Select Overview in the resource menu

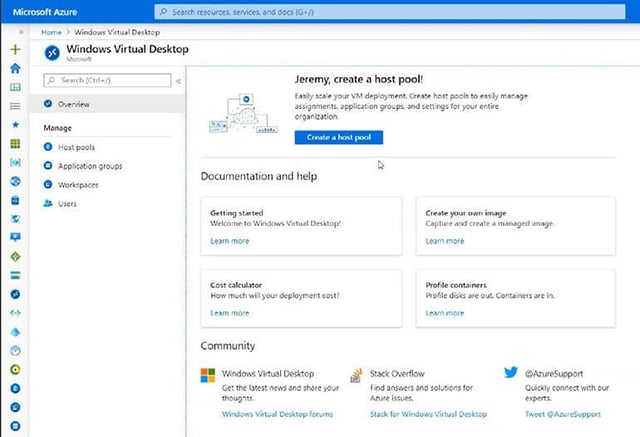[x=107, y=104]
